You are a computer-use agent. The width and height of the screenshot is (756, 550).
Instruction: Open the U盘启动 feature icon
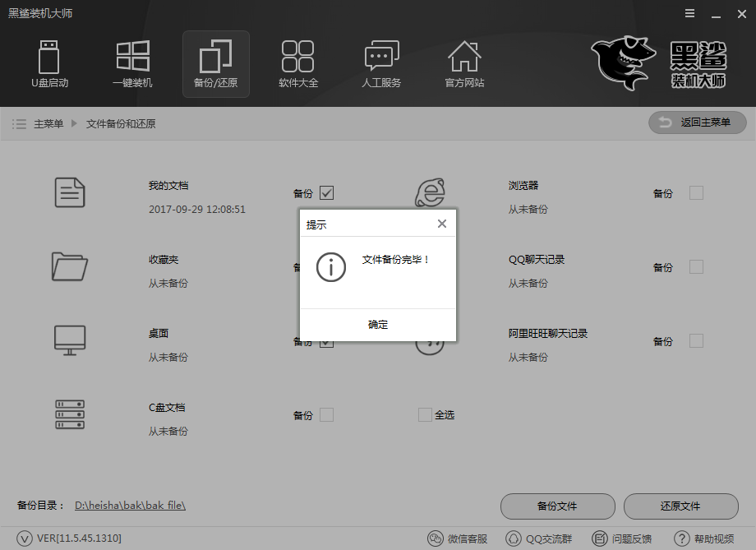[x=49, y=58]
